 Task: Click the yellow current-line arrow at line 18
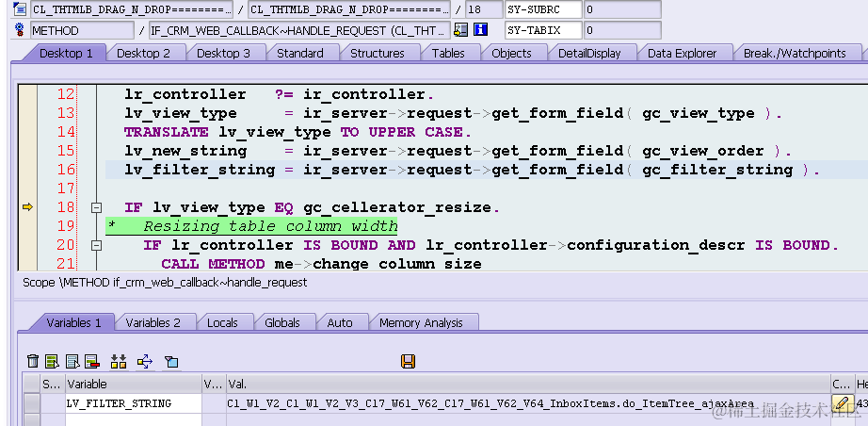click(x=27, y=207)
